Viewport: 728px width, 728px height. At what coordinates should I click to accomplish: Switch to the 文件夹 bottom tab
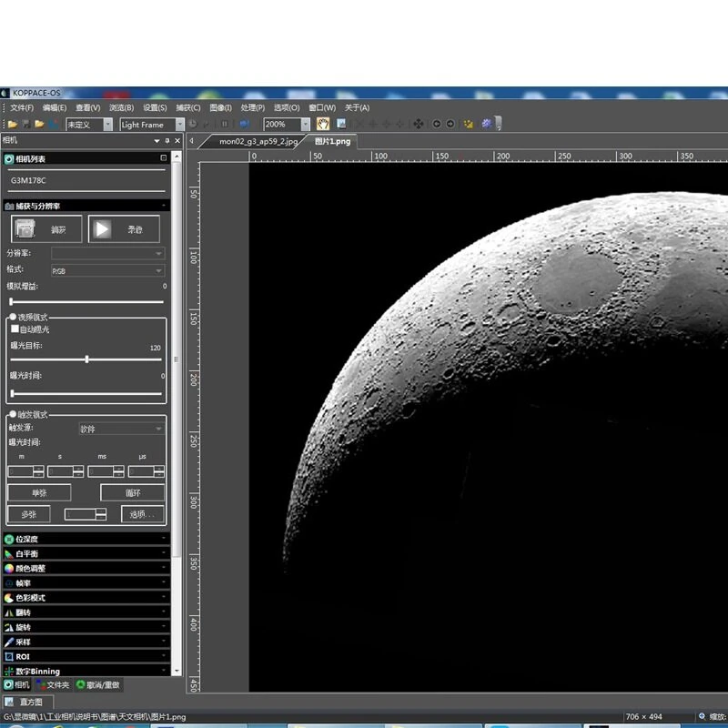tap(53, 685)
